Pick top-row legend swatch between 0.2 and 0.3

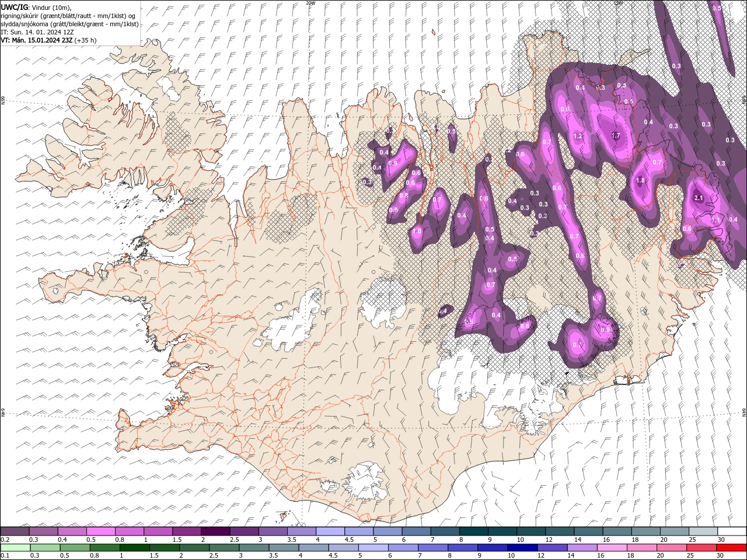click(x=15, y=531)
